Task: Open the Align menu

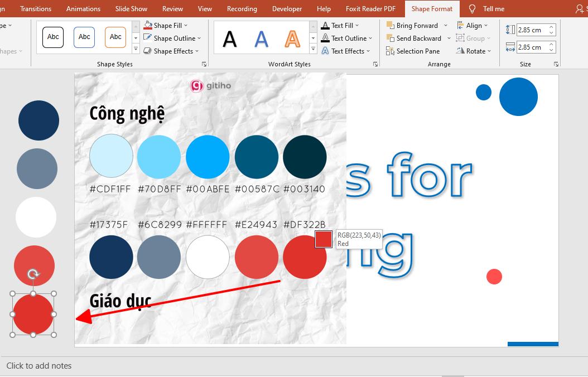Action: point(472,26)
